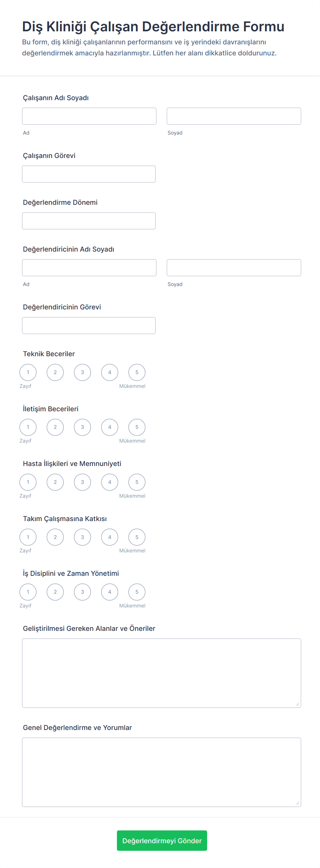Screen dimensions: 320x868
Task: Click the Değerlendirmeyi Gönder button
Action: [x=162, y=840]
